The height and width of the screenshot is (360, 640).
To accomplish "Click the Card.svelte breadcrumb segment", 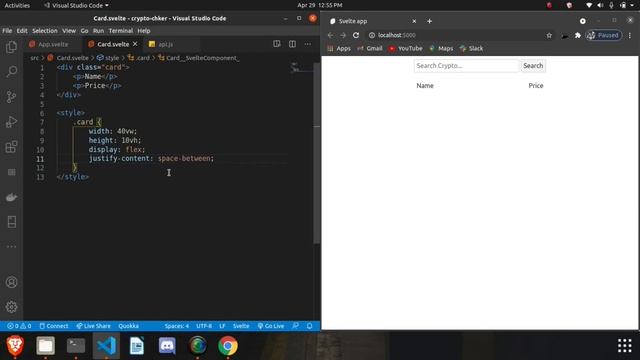I will click(x=68, y=58).
